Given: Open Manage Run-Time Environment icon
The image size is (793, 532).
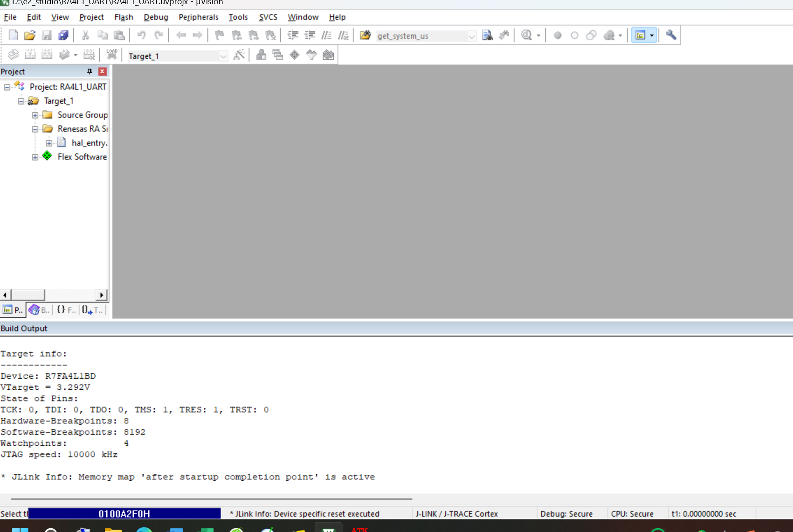Looking at the screenshot, I should (x=295, y=55).
